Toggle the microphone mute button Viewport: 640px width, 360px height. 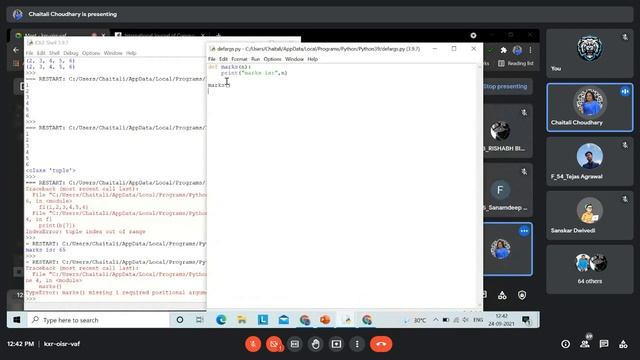[253, 344]
